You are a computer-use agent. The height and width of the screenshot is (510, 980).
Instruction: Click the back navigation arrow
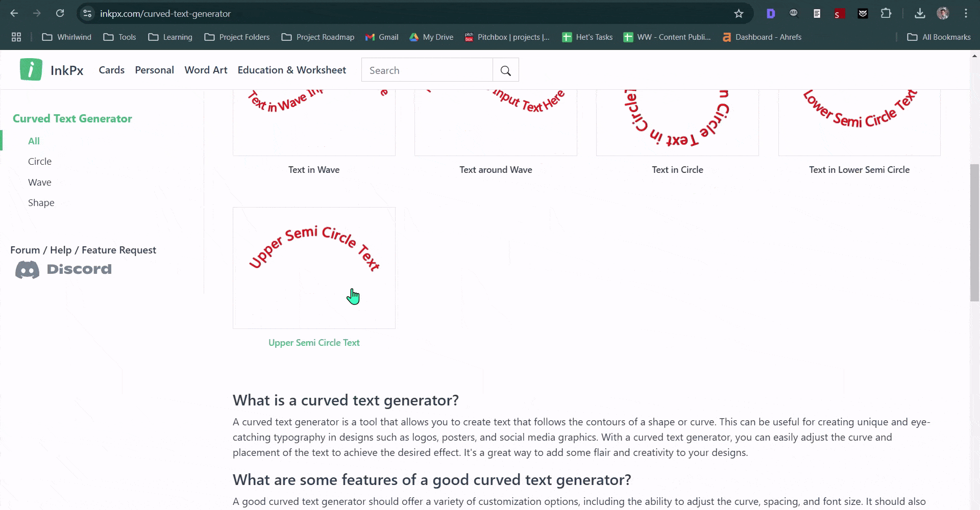[14, 13]
